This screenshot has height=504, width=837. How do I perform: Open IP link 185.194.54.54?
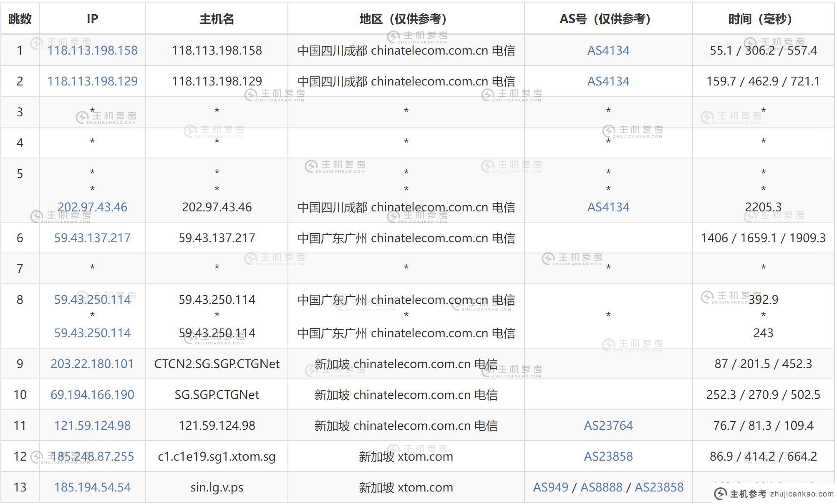(x=92, y=487)
